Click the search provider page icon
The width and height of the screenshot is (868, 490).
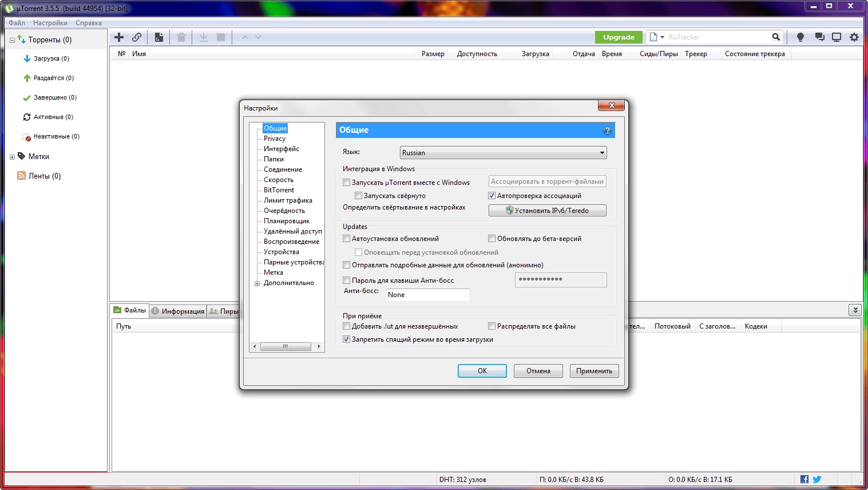click(x=653, y=37)
